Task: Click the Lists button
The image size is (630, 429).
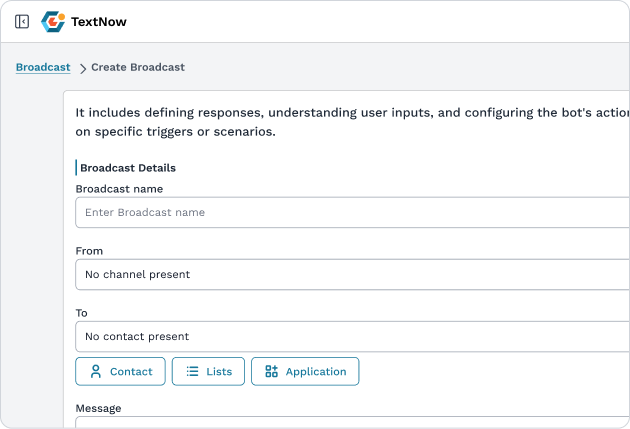Action: click(x=208, y=372)
